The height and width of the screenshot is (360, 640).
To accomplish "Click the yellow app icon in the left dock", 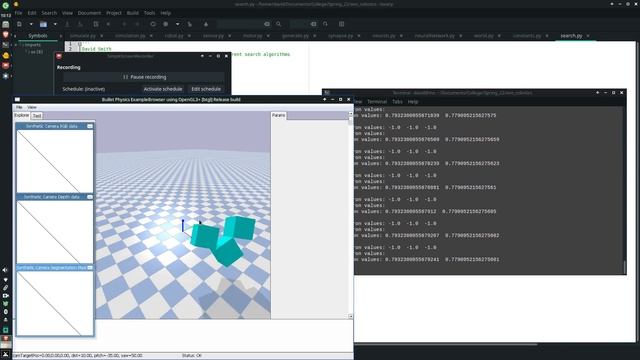I will [6, 55].
